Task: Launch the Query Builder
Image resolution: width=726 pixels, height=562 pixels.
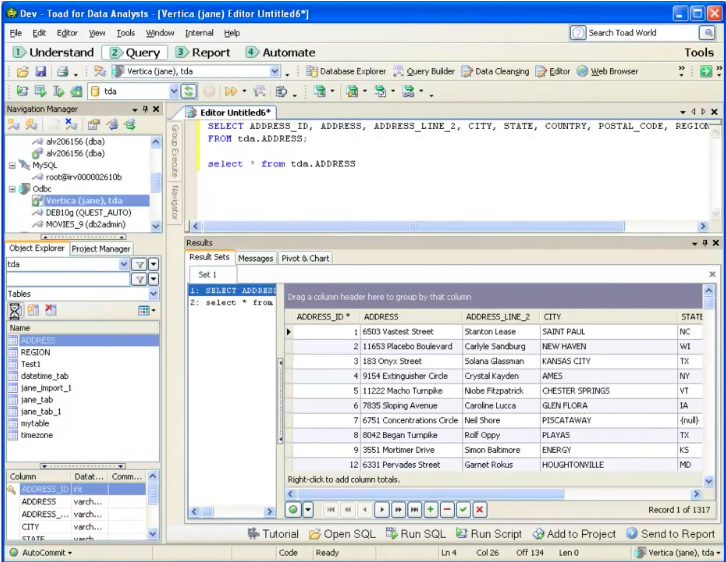Action: [x=424, y=72]
